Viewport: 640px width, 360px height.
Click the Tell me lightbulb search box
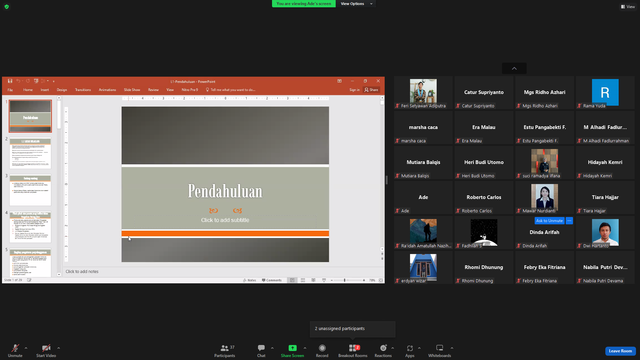pos(231,90)
